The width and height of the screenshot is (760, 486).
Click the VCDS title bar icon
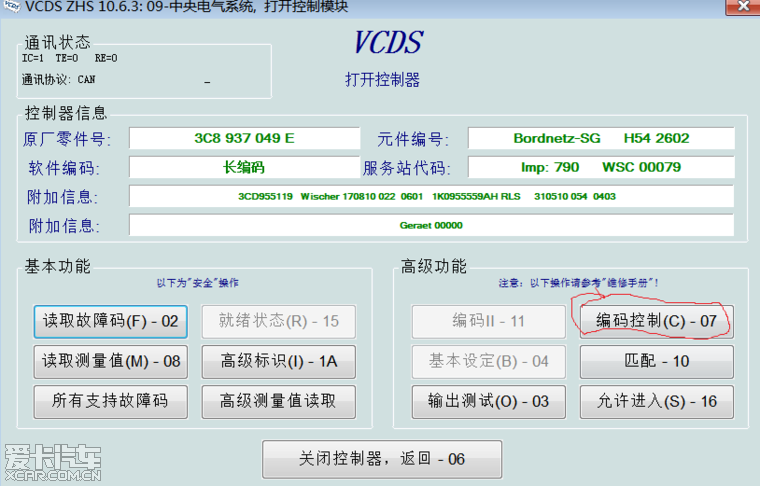click(12, 6)
